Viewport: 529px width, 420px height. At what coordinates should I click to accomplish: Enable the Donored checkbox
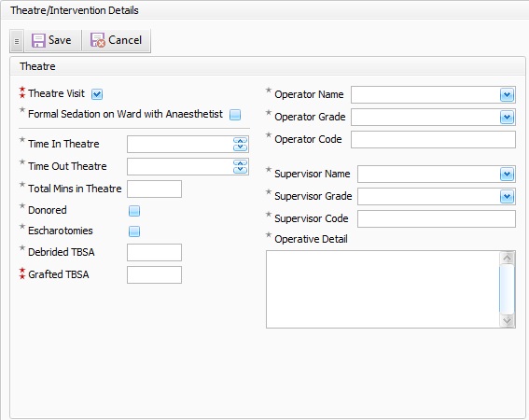[134, 211]
